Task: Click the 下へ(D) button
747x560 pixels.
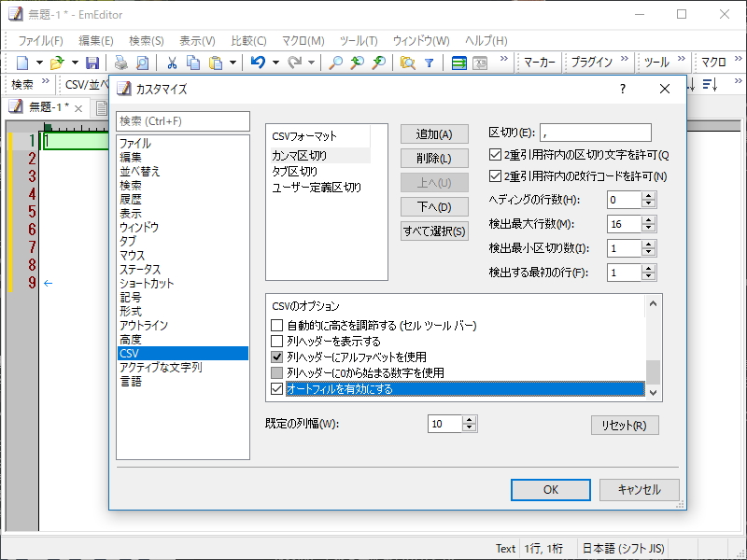Action: tap(434, 206)
